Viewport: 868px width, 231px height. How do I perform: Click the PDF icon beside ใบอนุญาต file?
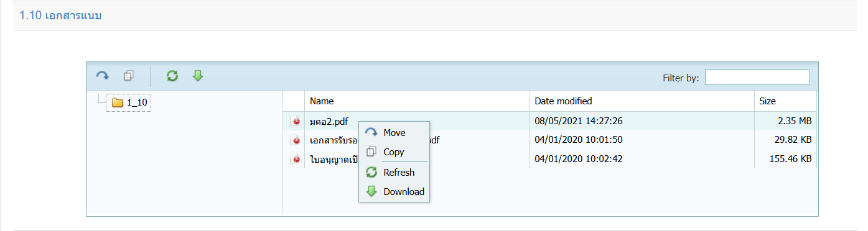pyautogui.click(x=296, y=159)
